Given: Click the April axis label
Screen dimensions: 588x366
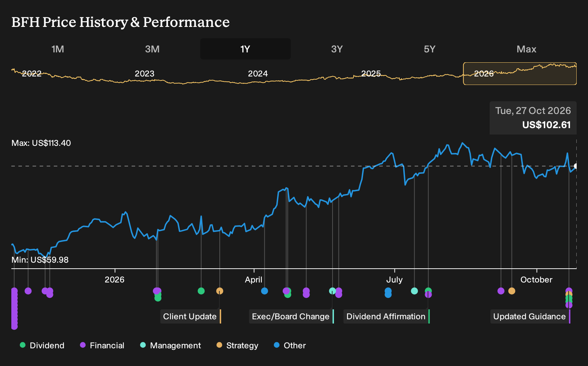Looking at the screenshot, I should pyautogui.click(x=254, y=280).
